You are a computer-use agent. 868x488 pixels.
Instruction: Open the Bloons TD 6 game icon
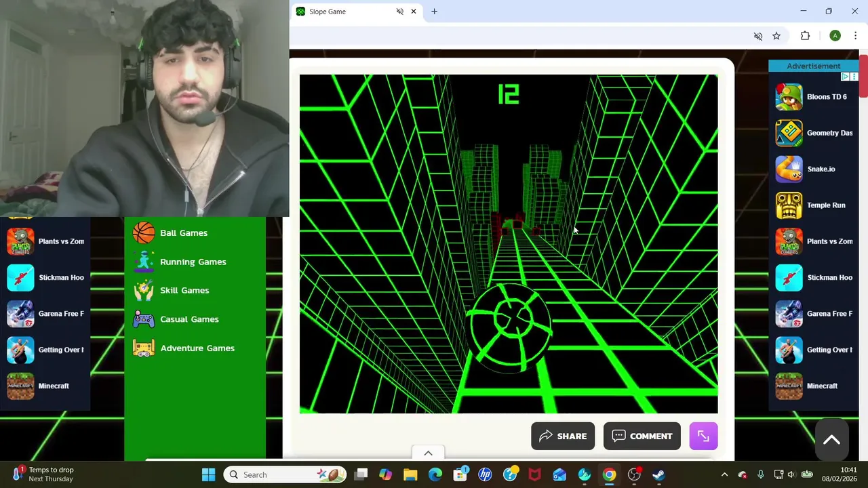(x=789, y=97)
